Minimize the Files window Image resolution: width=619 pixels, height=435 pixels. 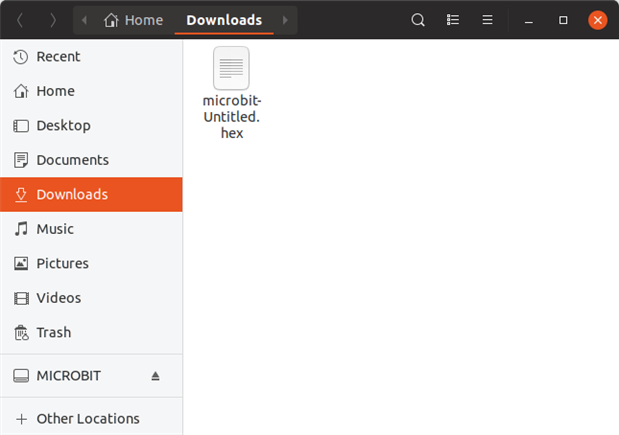point(529,21)
